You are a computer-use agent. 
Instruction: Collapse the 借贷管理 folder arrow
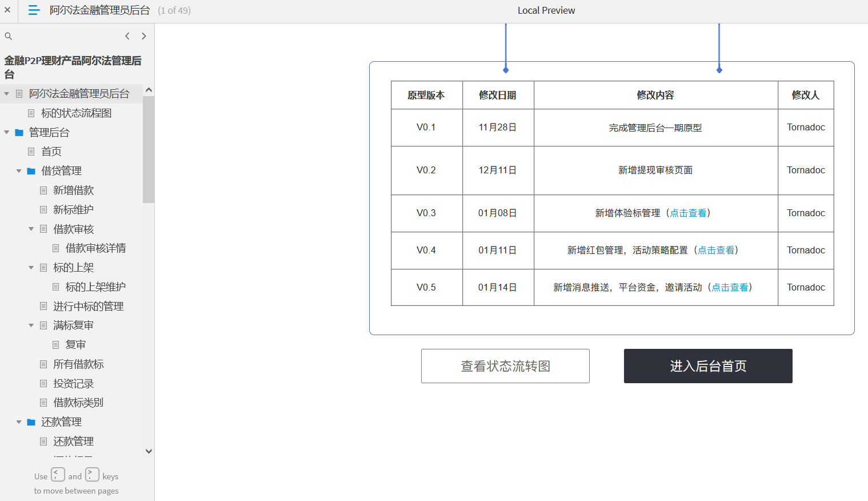pos(19,171)
